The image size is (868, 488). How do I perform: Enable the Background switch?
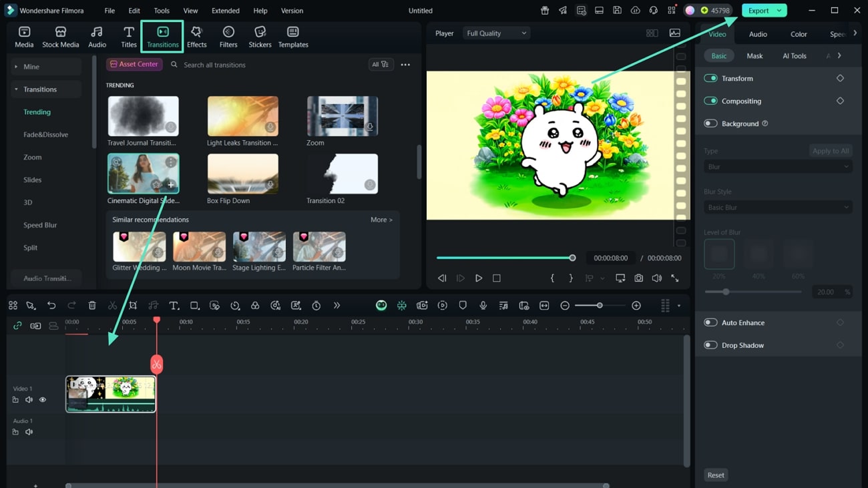710,124
